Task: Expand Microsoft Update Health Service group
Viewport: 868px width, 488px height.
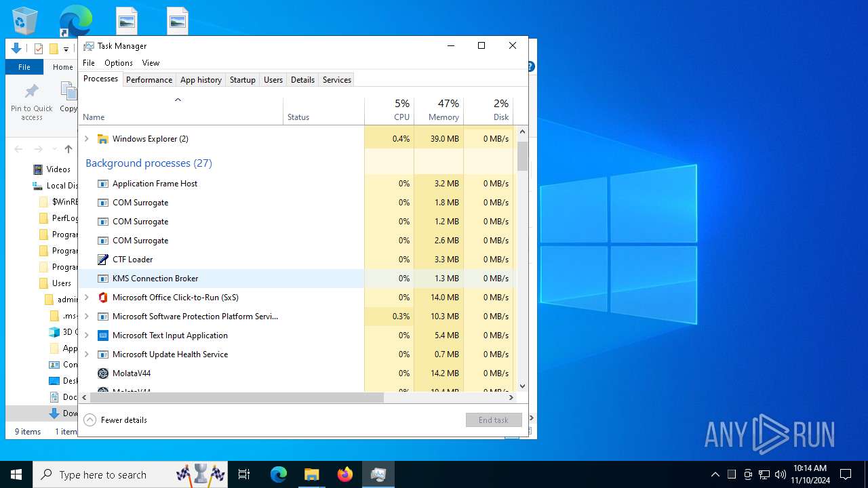Action: coord(86,354)
